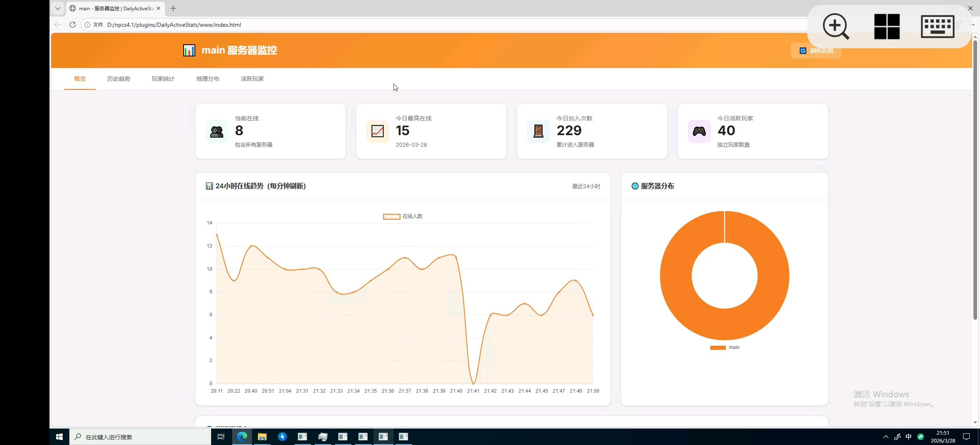Click the scrollbar down arrow
980x445 pixels.
(975, 422)
